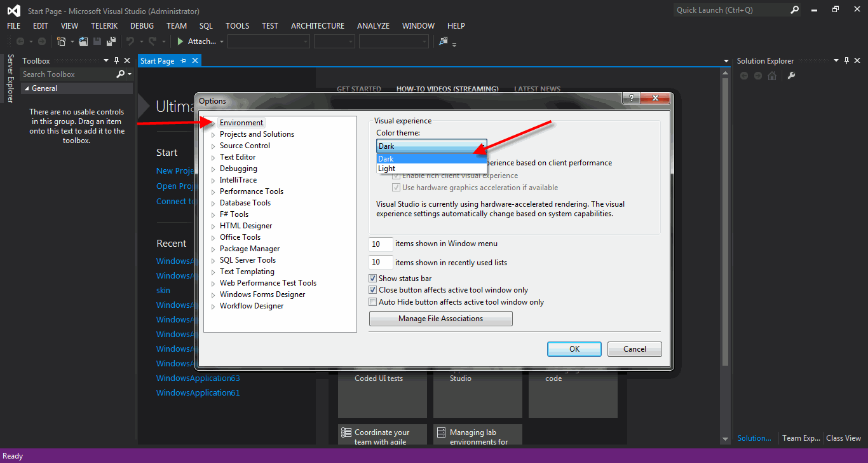This screenshot has width=868, height=463.
Task: Open the FILE menu
Action: tap(14, 26)
